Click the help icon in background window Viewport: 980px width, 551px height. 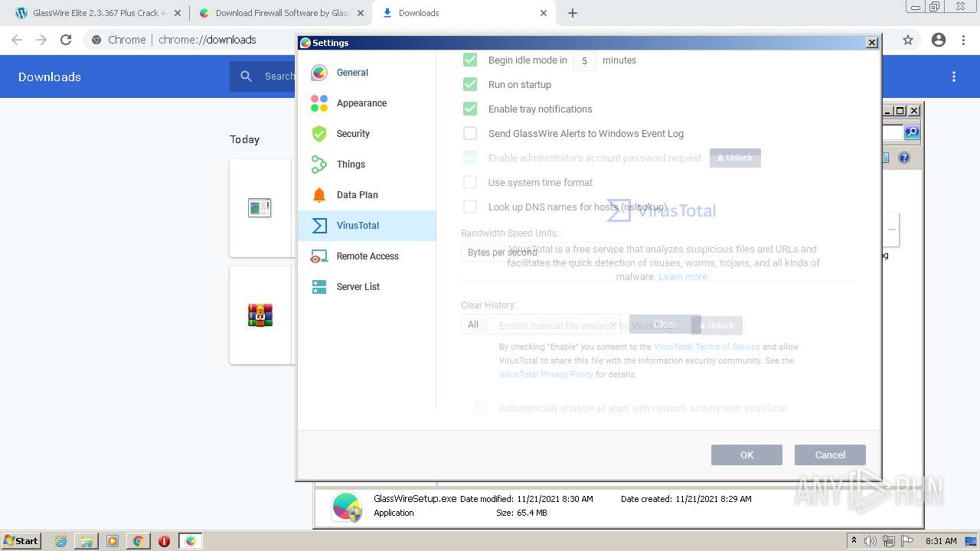click(x=904, y=158)
